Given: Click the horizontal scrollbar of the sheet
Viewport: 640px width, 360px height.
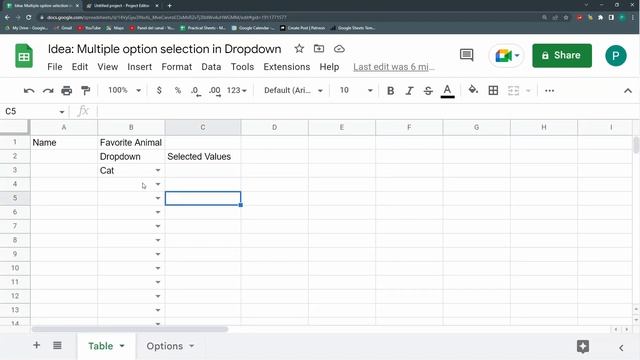Looking at the screenshot, I should pyautogui.click(x=130, y=329).
